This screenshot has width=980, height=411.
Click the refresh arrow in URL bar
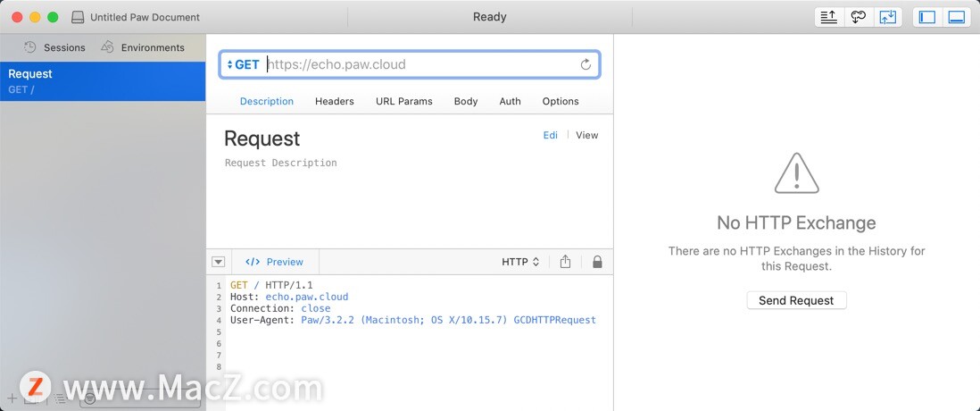coord(586,64)
